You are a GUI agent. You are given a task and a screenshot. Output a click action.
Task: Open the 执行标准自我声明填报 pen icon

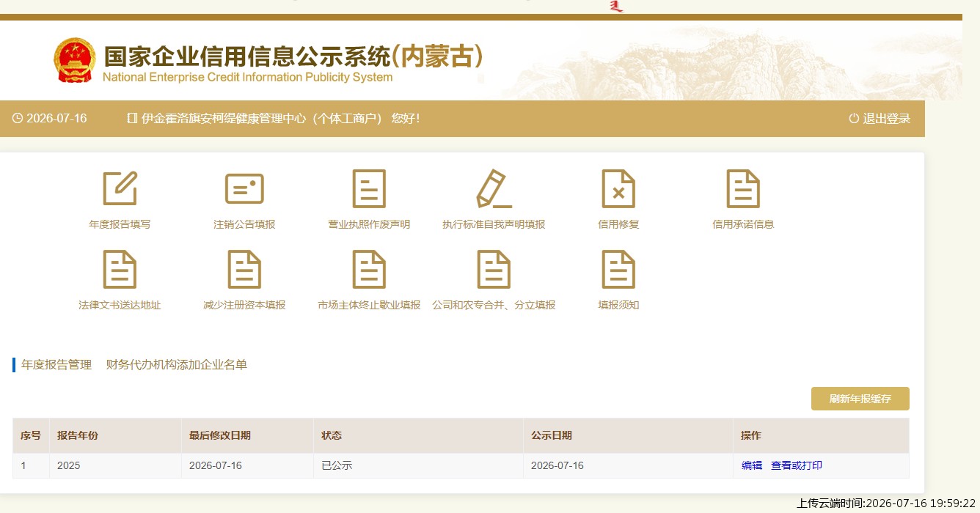(494, 188)
